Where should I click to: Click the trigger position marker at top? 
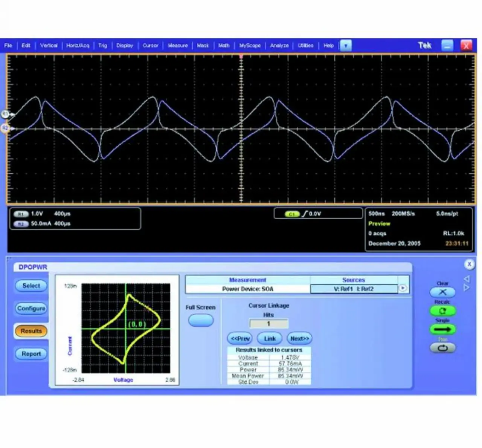[241, 57]
